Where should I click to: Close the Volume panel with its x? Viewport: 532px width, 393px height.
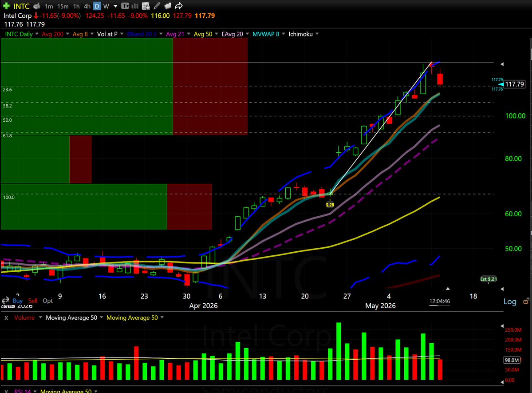click(6, 318)
